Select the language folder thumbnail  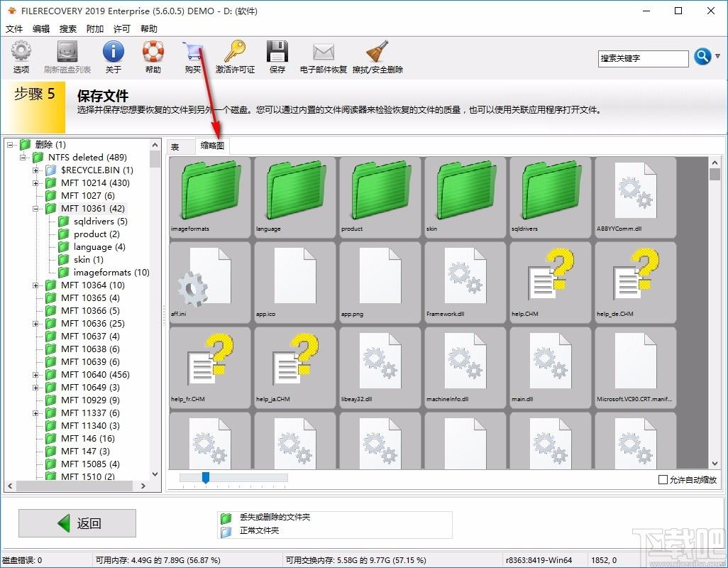tap(295, 197)
